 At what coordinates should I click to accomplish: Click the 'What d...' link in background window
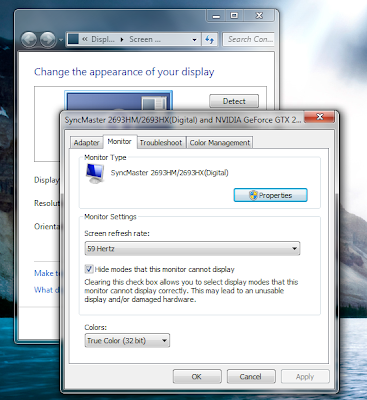coord(46,290)
